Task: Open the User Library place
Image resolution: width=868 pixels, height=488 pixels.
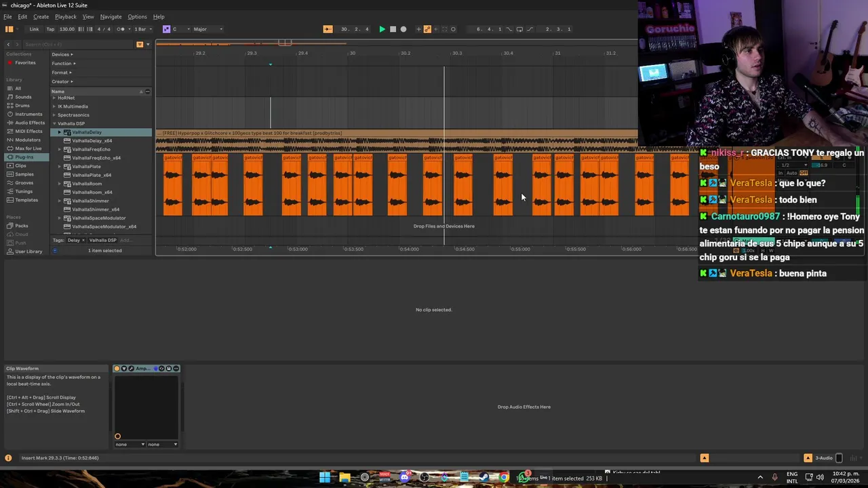Action: (28, 251)
